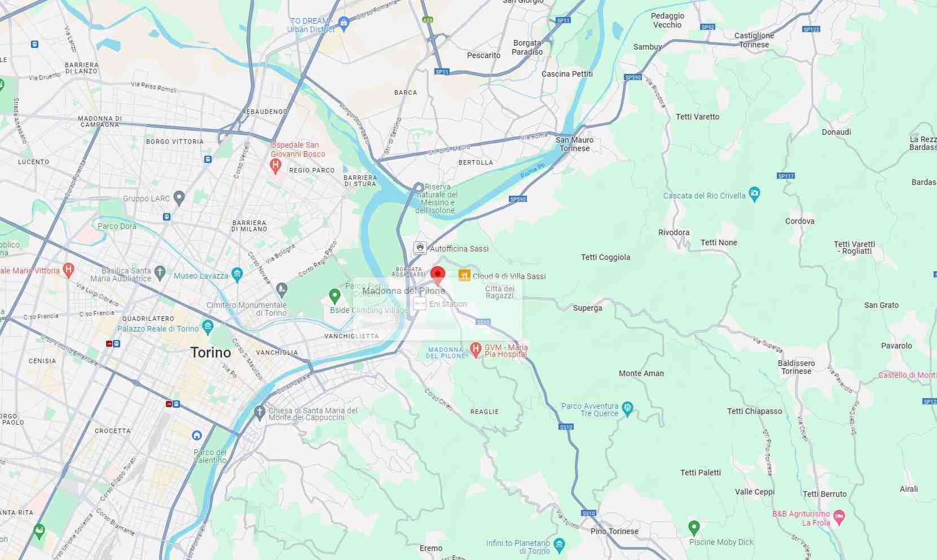Open the TO DREAM Urban District shopping icon
Image resolution: width=937 pixels, height=560 pixels.
pyautogui.click(x=343, y=23)
